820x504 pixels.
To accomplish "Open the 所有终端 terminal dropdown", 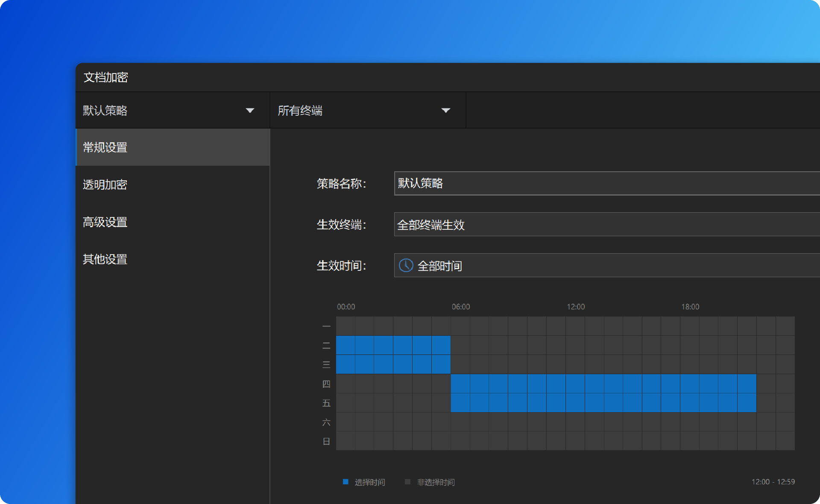I will 368,111.
